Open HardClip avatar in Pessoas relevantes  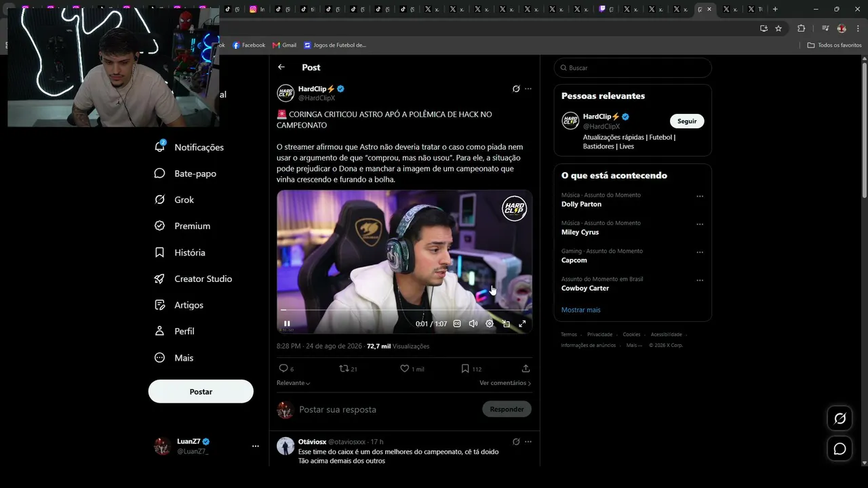(x=570, y=121)
